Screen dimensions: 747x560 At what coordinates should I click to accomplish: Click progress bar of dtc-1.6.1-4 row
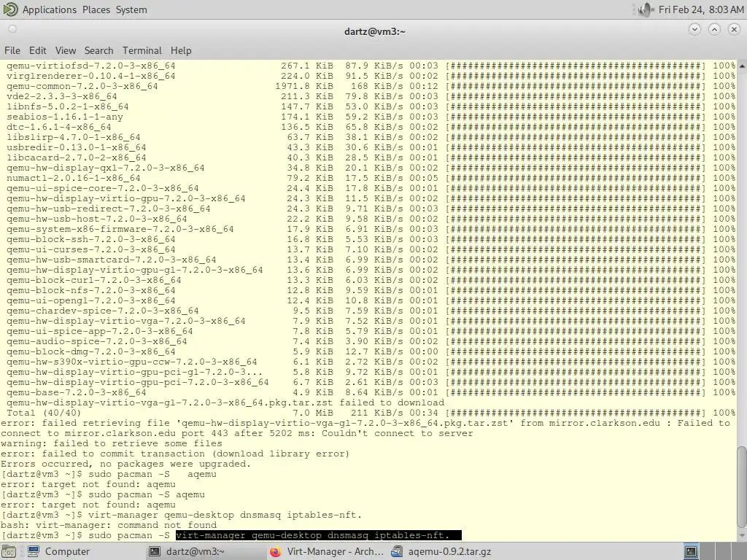click(x=576, y=127)
